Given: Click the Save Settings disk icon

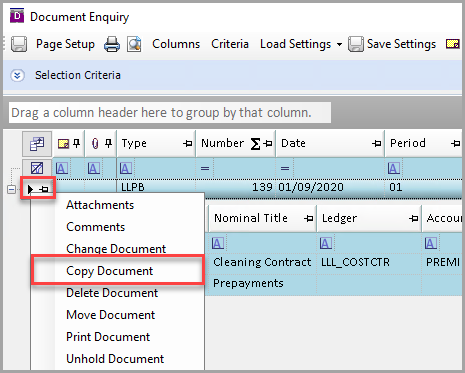Looking at the screenshot, I should (355, 44).
